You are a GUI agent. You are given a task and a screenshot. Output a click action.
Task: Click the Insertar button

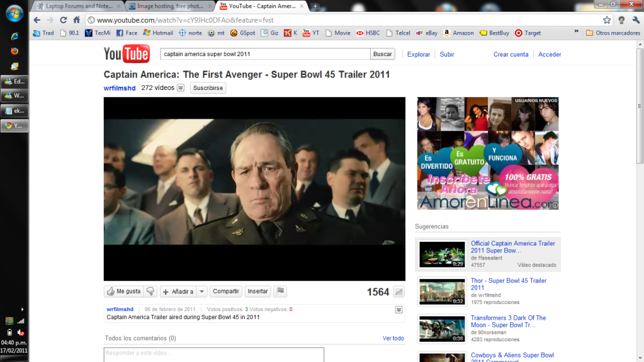point(257,291)
